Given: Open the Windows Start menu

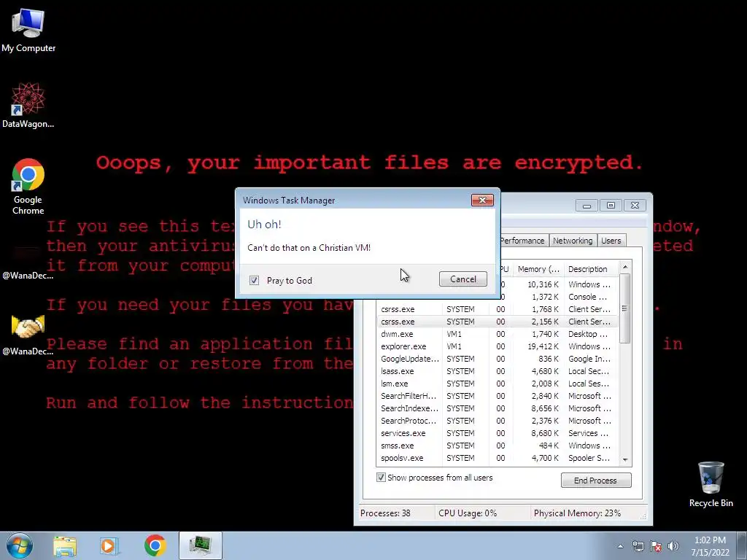Looking at the screenshot, I should [x=20, y=545].
